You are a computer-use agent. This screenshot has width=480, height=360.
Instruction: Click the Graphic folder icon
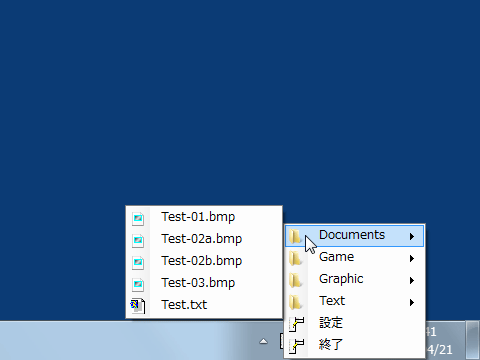[295, 280]
